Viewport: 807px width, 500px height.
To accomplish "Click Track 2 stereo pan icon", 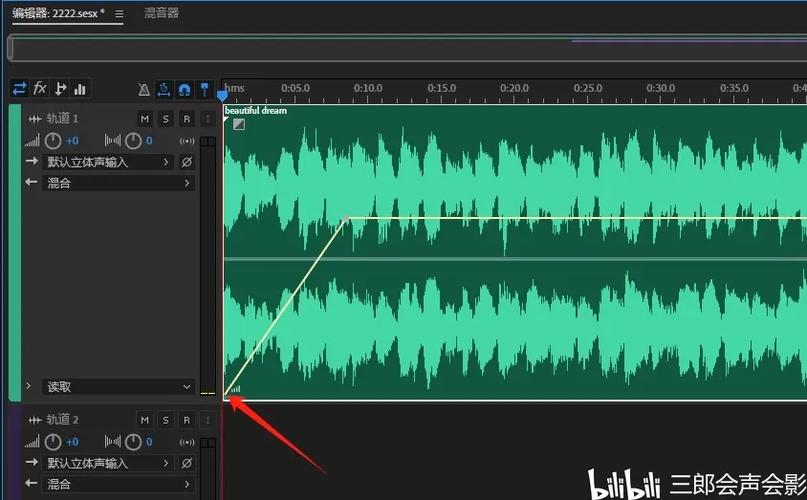I will 113,442.
